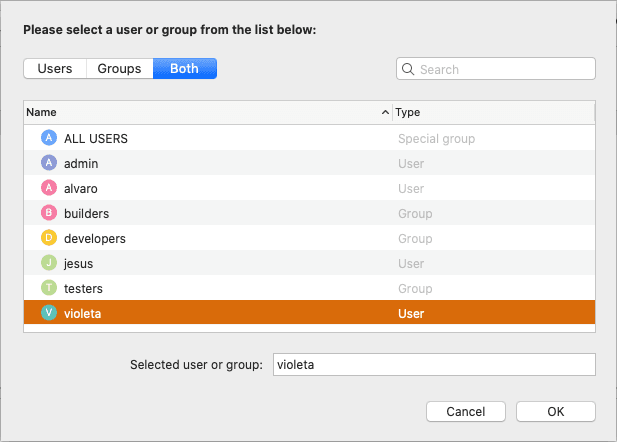
Task: Toggle sort arrow on Name column
Action: (385, 113)
